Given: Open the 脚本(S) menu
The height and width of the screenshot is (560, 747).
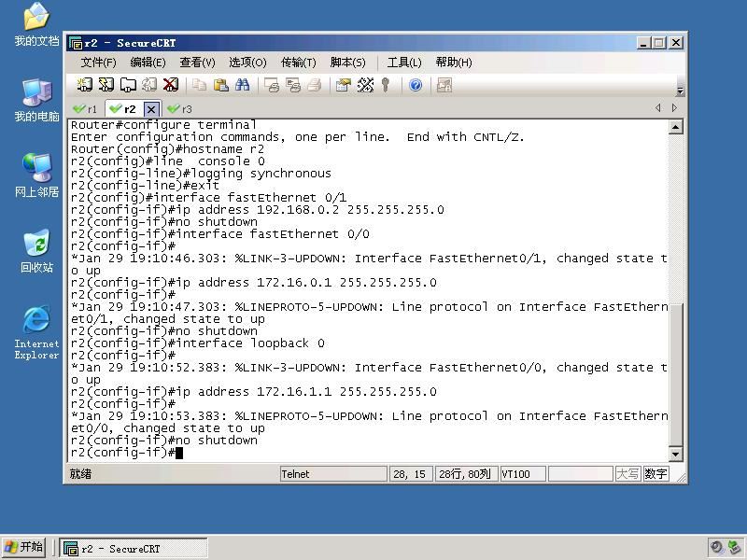Looking at the screenshot, I should (347, 63).
